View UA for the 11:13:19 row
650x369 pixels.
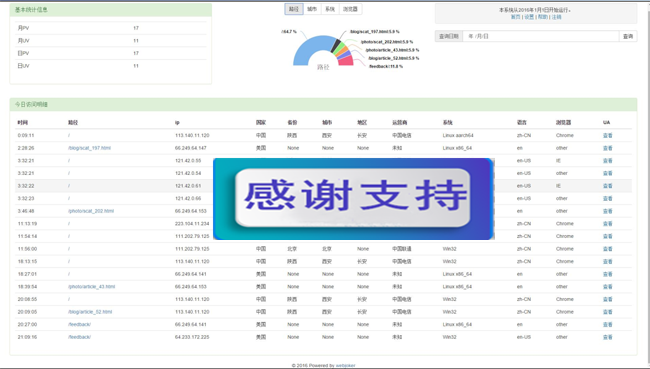607,223
